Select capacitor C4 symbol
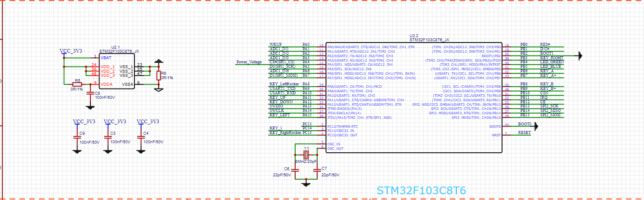This screenshot has height=200, width=644. tap(141, 138)
